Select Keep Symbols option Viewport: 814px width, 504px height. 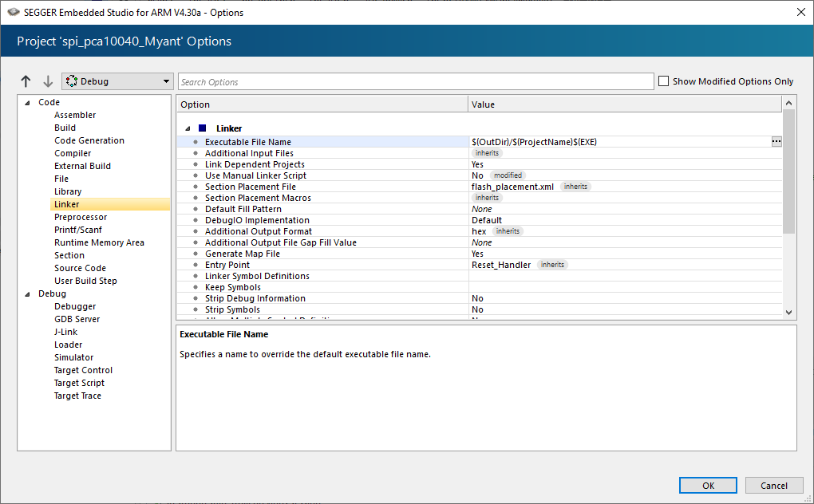click(x=232, y=287)
